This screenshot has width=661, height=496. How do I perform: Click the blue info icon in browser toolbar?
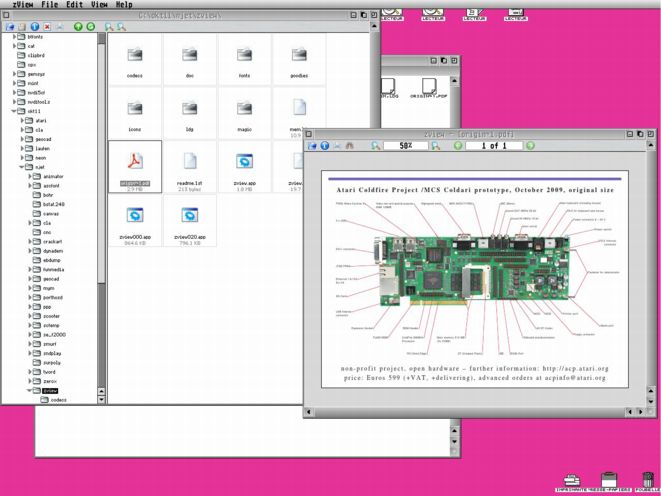(x=35, y=27)
